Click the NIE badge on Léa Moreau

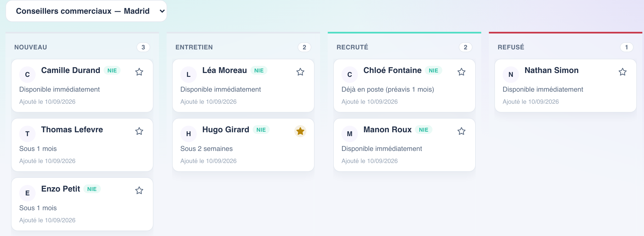(259, 71)
